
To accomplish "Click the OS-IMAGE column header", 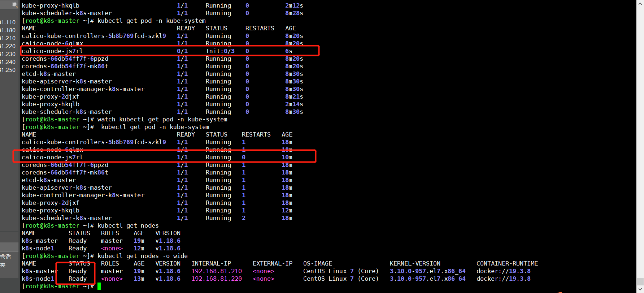I will point(318,263).
